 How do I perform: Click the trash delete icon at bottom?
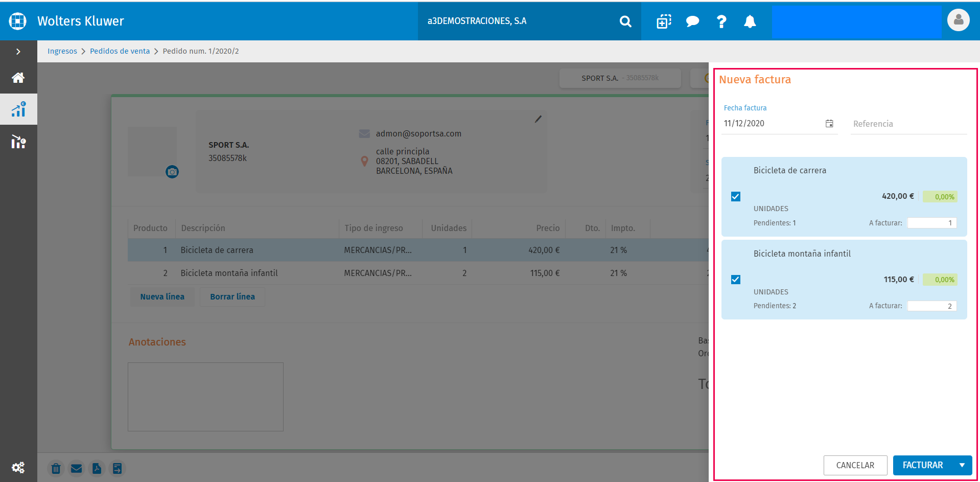point(56,468)
